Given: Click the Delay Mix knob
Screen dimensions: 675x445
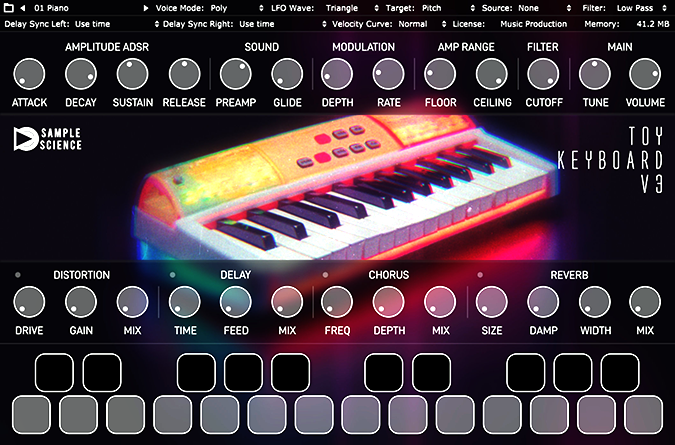Looking at the screenshot, I should pyautogui.click(x=287, y=302).
